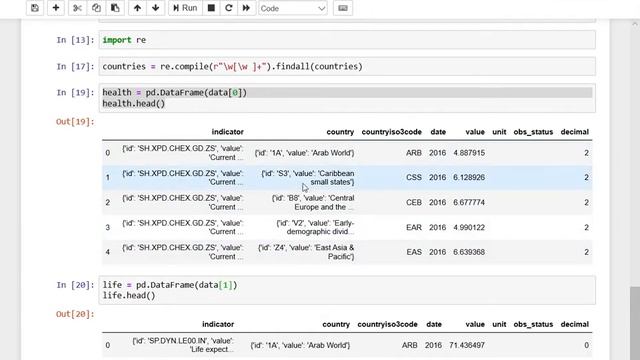640x360 pixels.
Task: Copy selected cells icon
Action: pos(96,8)
